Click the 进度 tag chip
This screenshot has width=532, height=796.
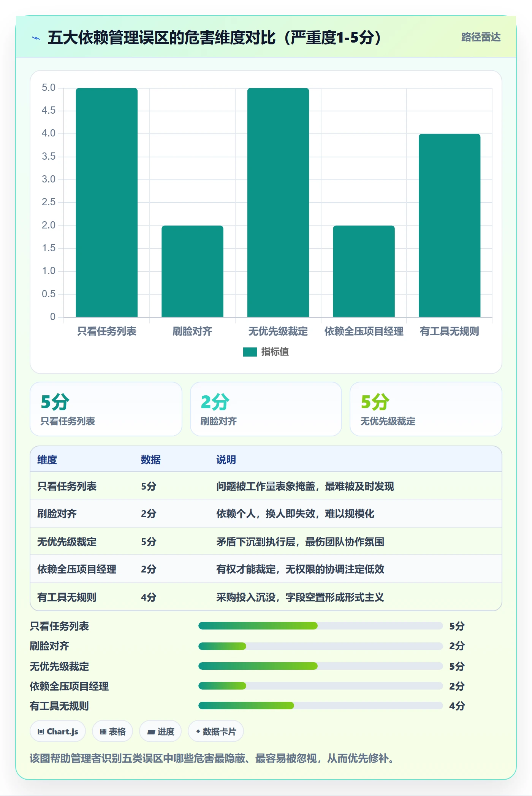(x=160, y=731)
